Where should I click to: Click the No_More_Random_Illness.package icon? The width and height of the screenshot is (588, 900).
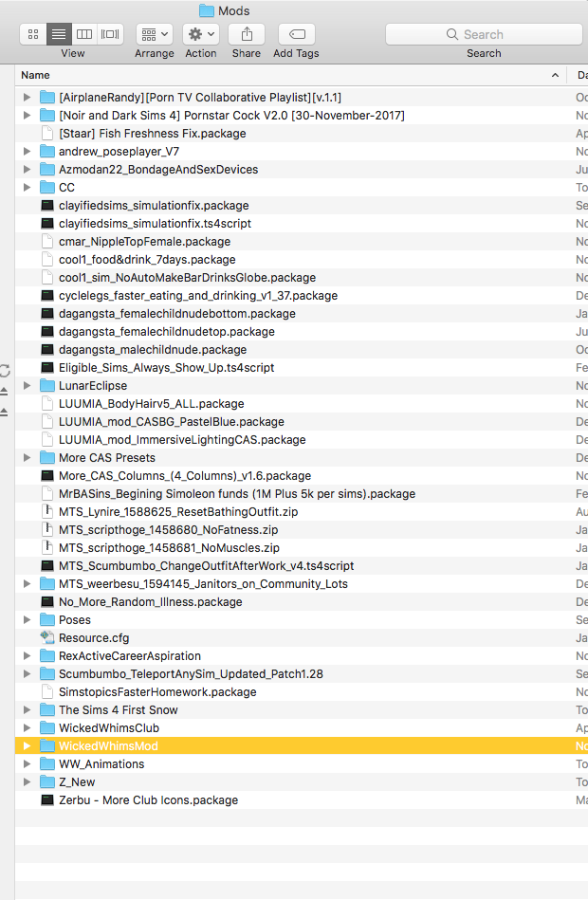pos(47,601)
